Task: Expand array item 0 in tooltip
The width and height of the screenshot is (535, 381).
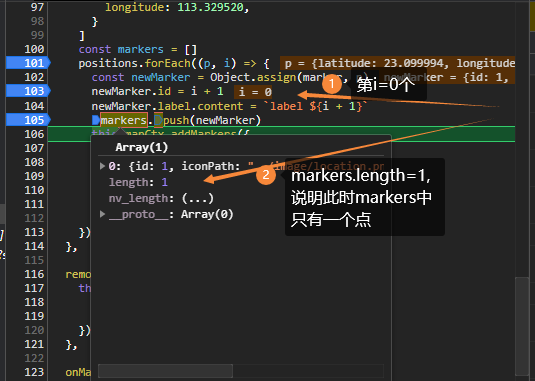Action: point(102,166)
